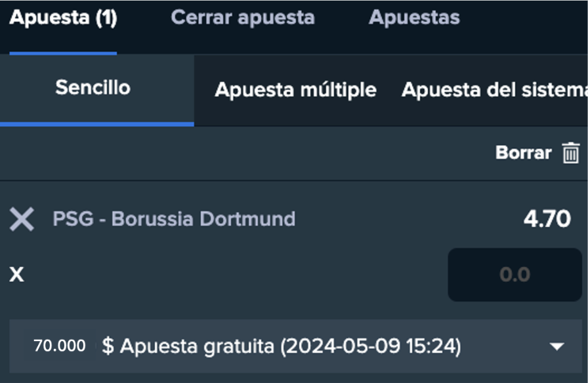The height and width of the screenshot is (383, 588).
Task: Click the trash can icon
Action: coord(571,153)
